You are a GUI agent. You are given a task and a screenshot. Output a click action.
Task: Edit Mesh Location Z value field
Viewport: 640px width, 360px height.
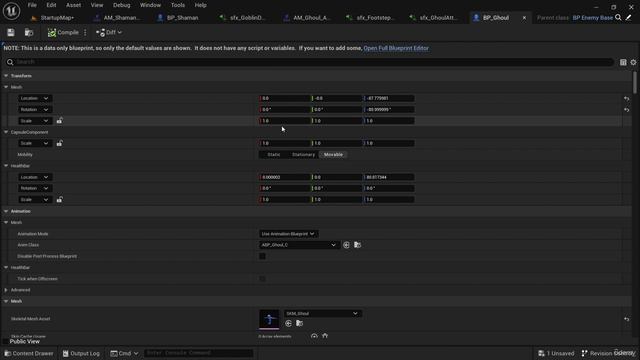point(389,98)
